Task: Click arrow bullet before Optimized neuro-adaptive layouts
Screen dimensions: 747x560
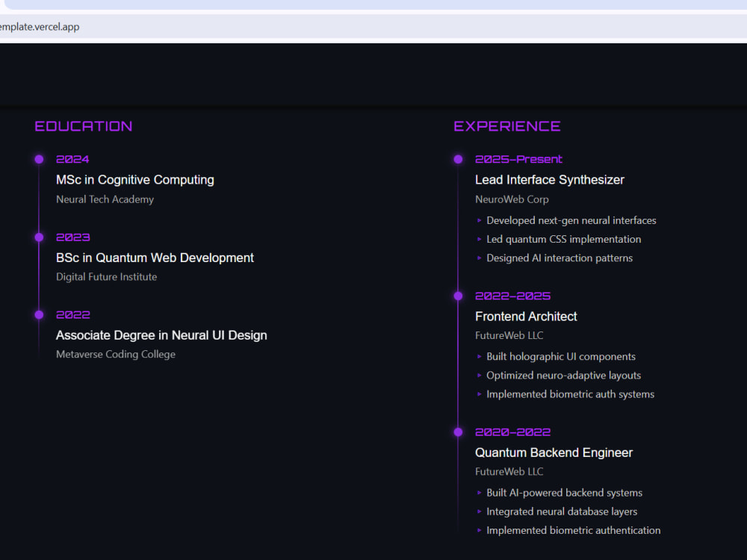Action: [480, 376]
